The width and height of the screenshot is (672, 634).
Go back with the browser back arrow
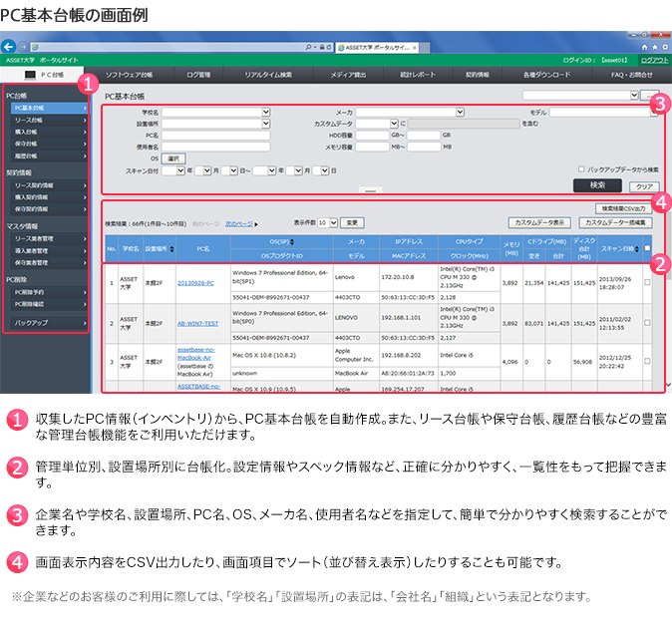pos(9,46)
